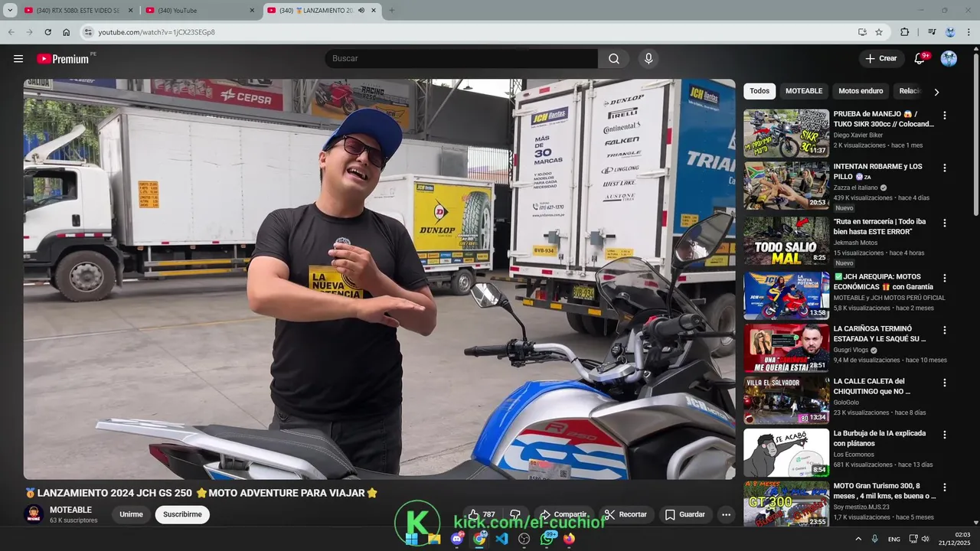Click the address bar URL

click(x=156, y=32)
